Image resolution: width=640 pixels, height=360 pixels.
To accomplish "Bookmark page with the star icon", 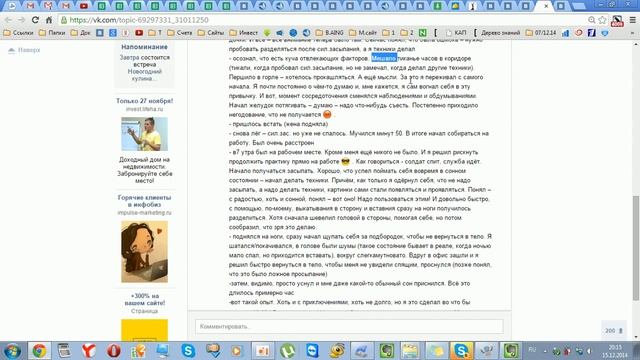I will click(x=602, y=20).
